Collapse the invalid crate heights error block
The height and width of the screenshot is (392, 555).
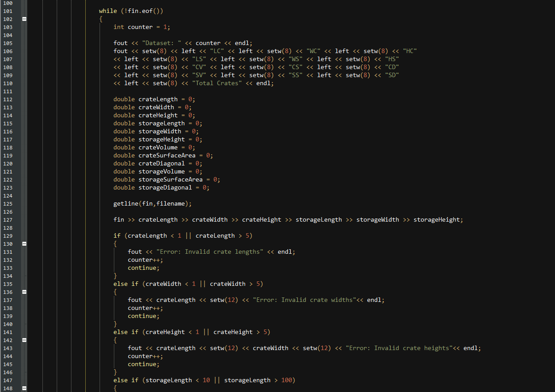(x=24, y=340)
